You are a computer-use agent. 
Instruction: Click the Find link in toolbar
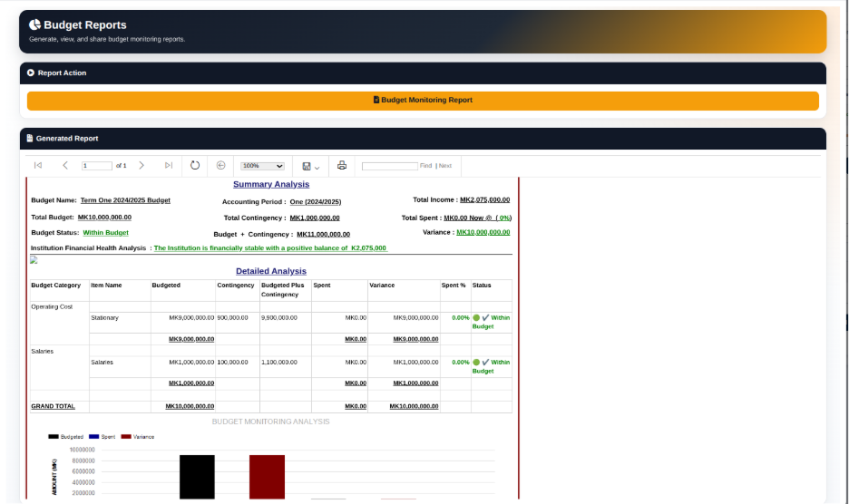click(425, 166)
